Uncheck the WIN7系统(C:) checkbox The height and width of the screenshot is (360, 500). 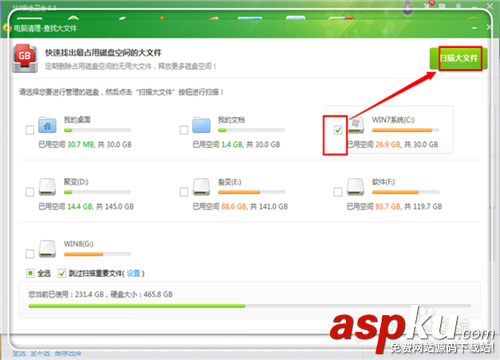click(338, 130)
